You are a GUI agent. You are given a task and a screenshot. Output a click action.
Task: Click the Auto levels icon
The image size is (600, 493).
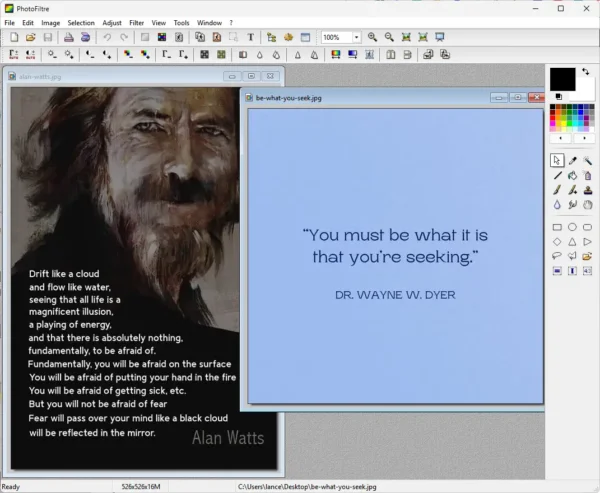point(14,55)
